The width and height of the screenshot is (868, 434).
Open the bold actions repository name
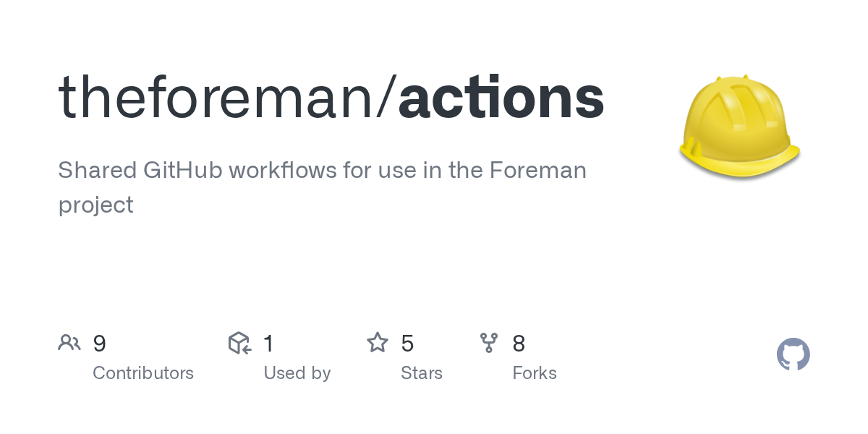(501, 98)
